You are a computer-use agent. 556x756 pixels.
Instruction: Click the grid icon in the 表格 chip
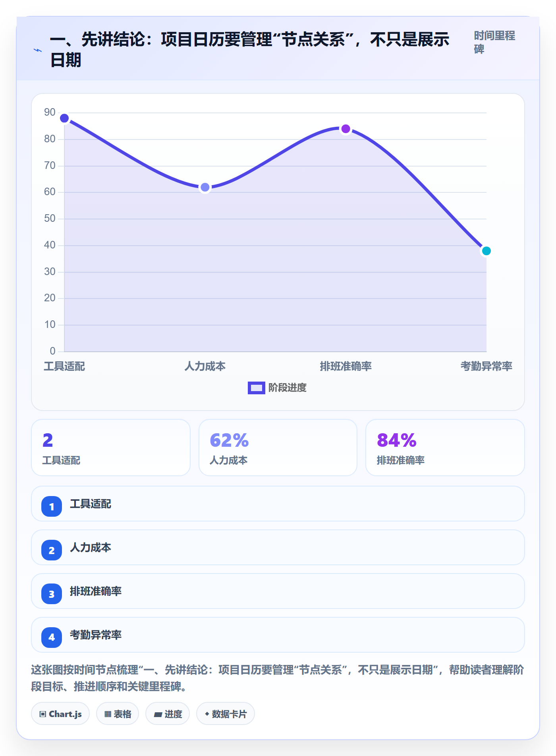(108, 714)
